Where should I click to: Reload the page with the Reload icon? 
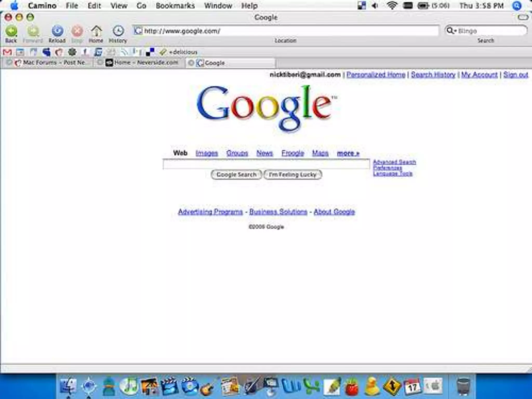point(57,31)
